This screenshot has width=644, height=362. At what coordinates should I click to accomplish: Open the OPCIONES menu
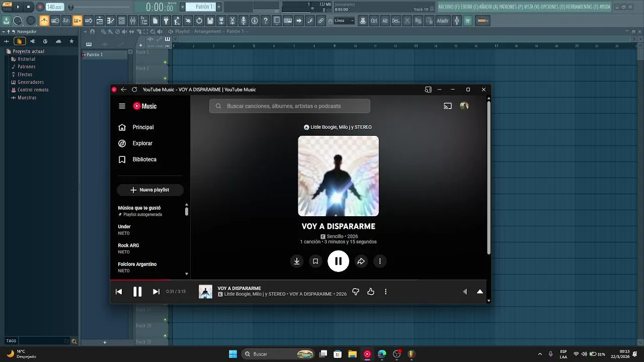[552, 7]
